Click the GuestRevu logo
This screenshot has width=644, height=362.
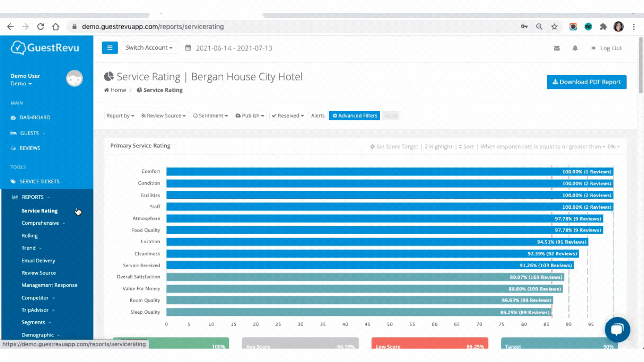45,48
